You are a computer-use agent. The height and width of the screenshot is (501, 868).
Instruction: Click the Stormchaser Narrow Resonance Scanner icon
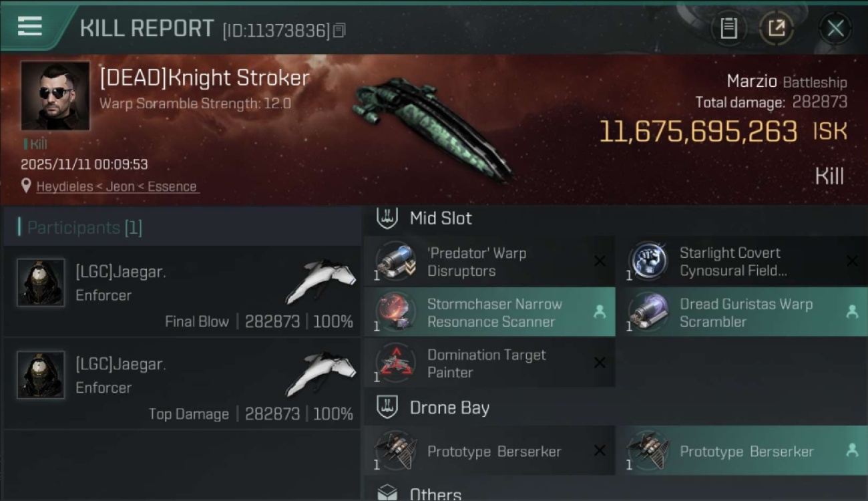coord(396,312)
